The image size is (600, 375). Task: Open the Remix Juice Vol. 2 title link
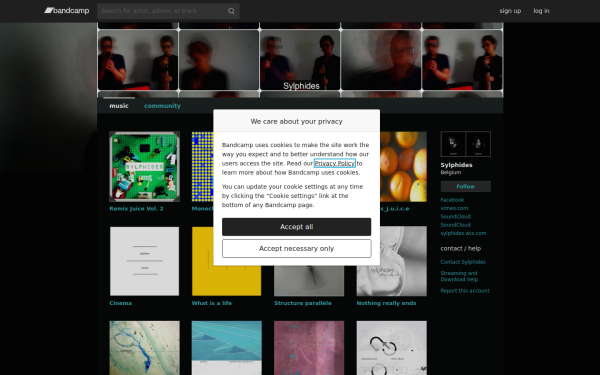coord(136,209)
